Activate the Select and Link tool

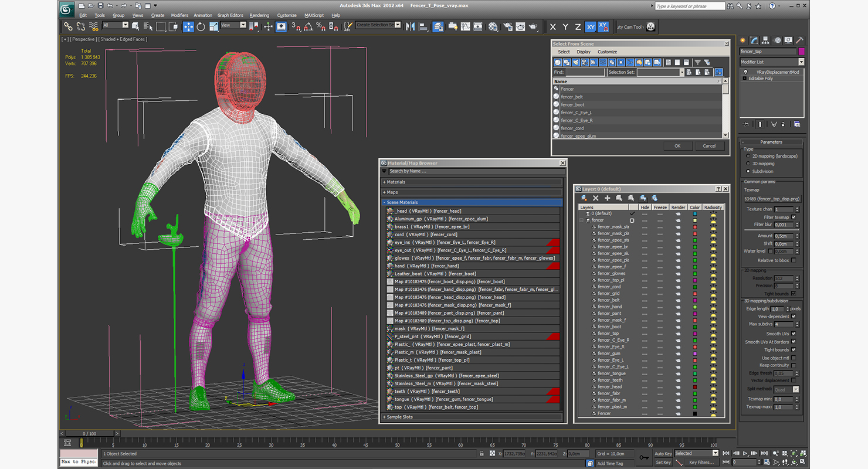(69, 26)
